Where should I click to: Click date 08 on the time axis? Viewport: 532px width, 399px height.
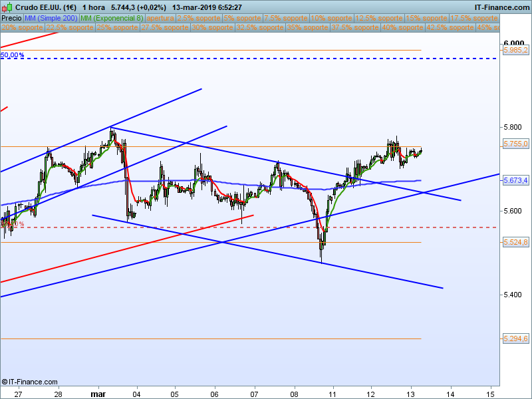294,394
